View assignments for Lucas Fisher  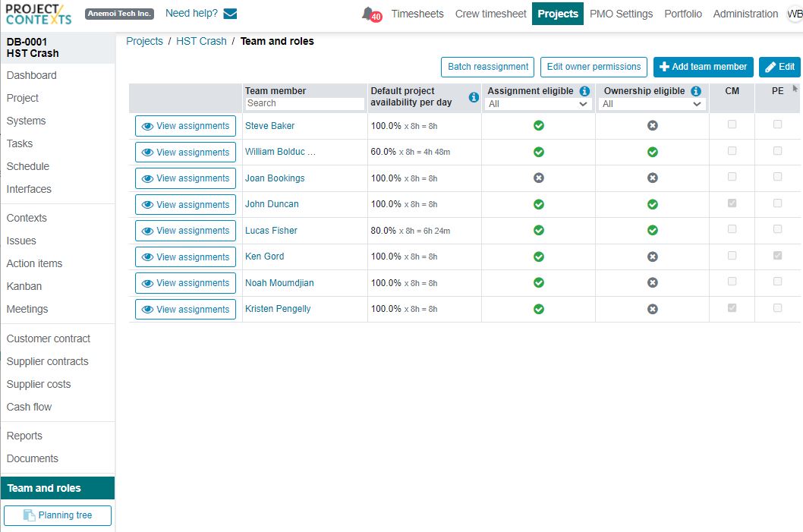click(x=185, y=231)
